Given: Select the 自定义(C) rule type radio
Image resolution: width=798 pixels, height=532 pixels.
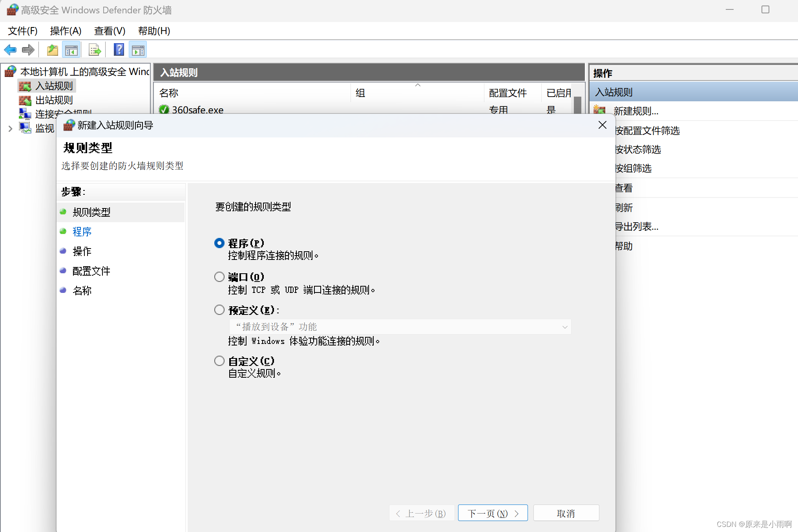Looking at the screenshot, I should pos(219,360).
